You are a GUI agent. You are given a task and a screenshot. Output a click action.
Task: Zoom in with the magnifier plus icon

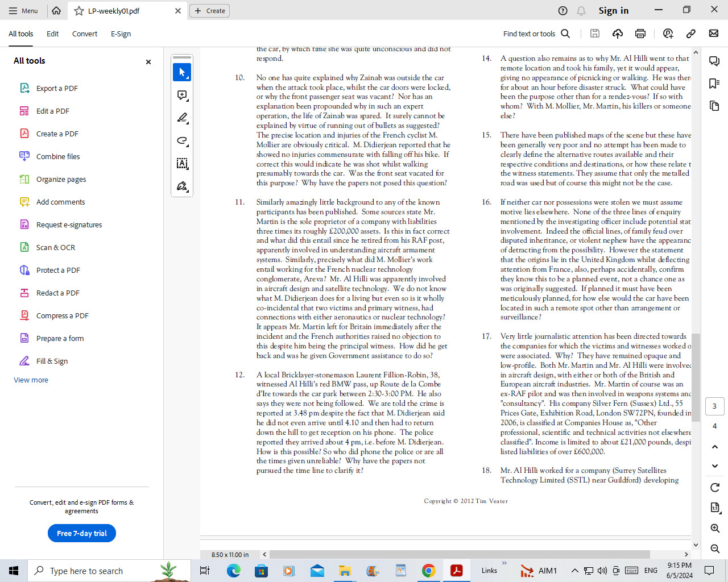point(715,528)
